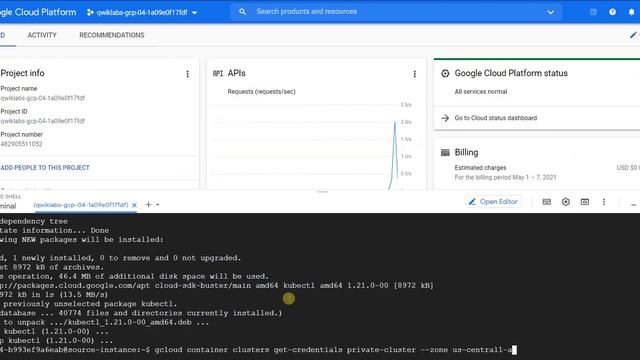Open the new tab dropdown arrow
This screenshot has width=640, height=360.
pyautogui.click(x=158, y=205)
